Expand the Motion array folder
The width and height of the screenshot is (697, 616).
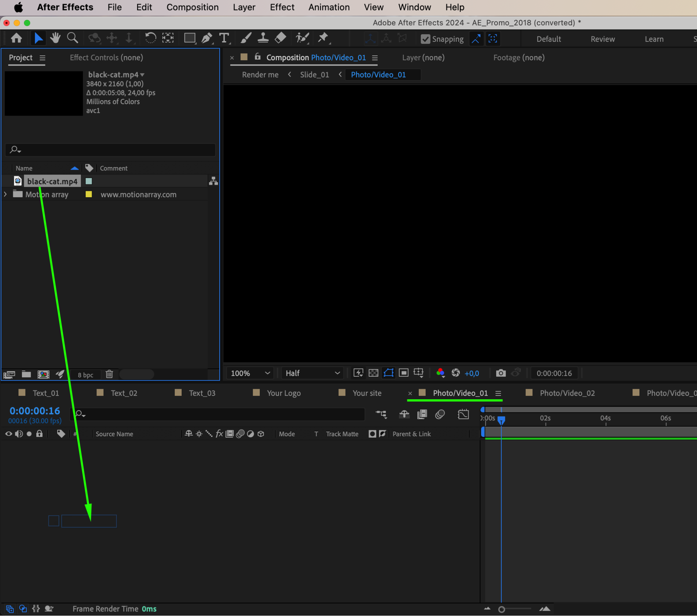click(x=6, y=194)
